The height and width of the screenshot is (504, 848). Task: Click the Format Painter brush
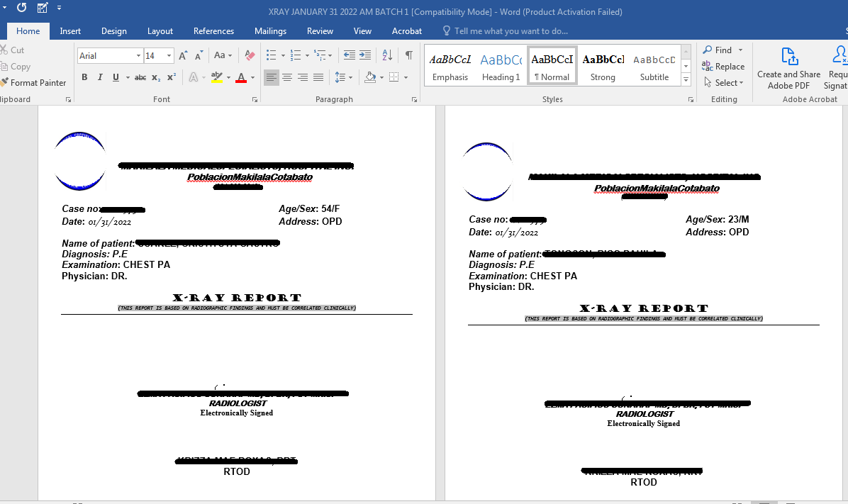click(x=33, y=83)
